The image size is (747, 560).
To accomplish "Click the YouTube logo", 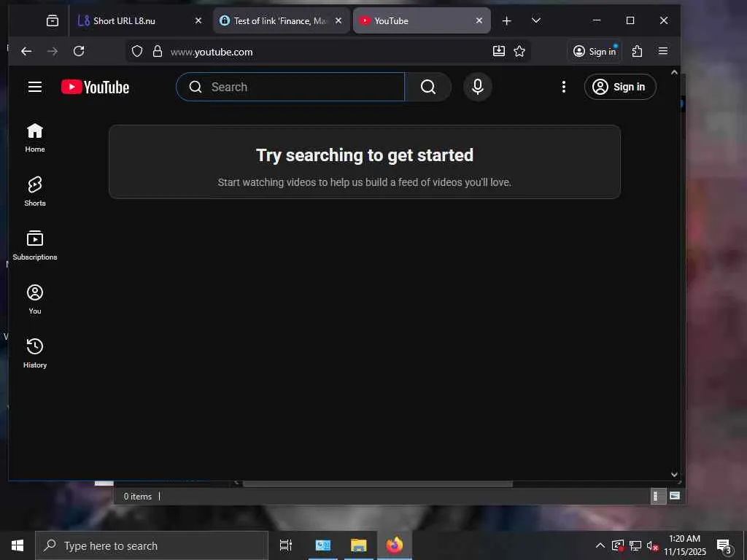I will point(96,87).
